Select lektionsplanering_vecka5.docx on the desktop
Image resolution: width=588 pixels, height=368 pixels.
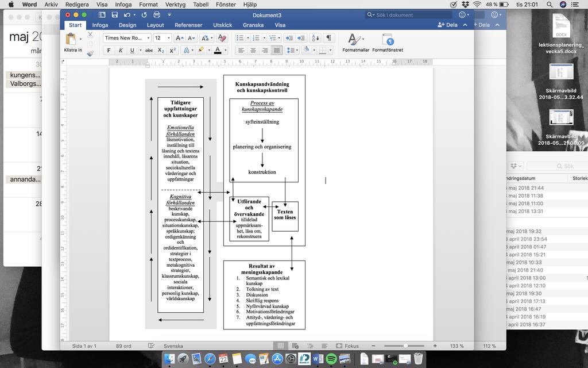pos(561,33)
